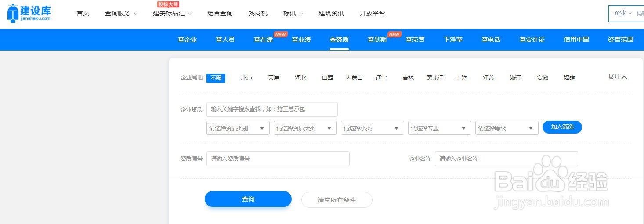Open the 首页 home link
This screenshot has width=644, height=224.
(x=83, y=13)
